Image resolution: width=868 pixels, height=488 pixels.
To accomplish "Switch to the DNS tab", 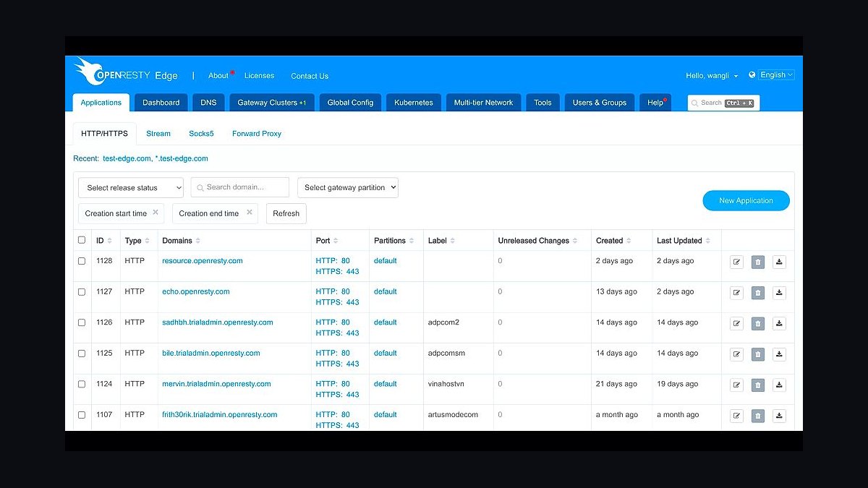I will click(208, 103).
